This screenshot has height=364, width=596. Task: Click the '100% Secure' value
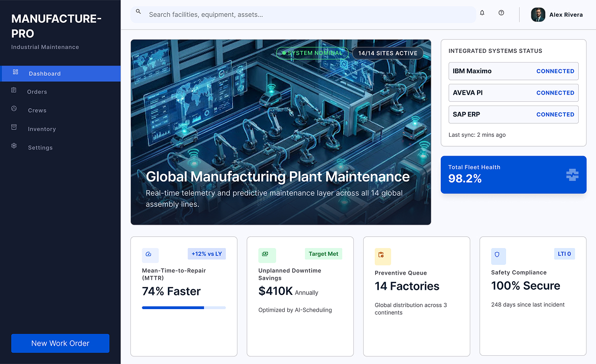pyautogui.click(x=526, y=286)
